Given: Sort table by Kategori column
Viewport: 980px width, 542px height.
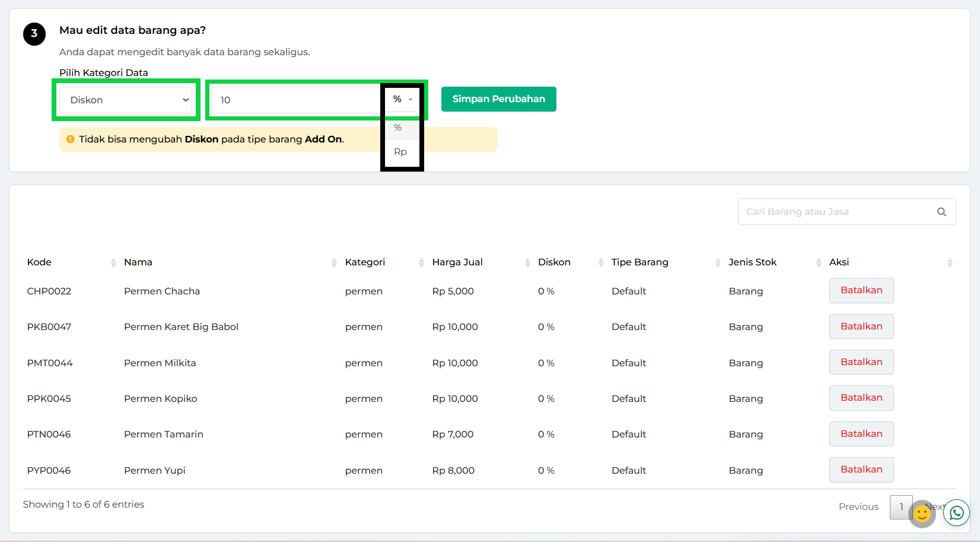Looking at the screenshot, I should coord(421,262).
